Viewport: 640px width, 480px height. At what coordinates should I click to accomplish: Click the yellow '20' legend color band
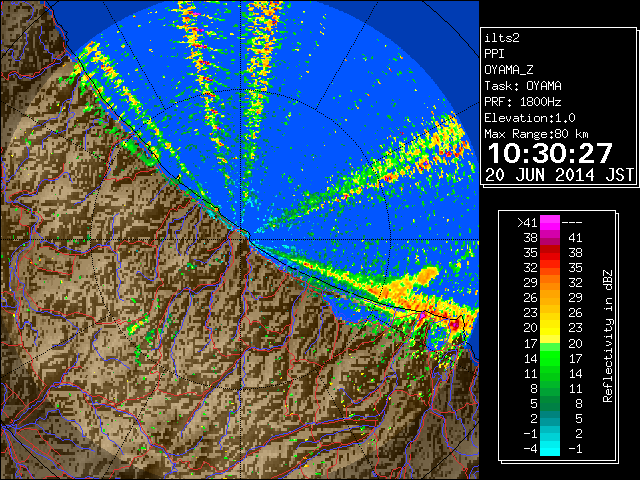coord(550,328)
